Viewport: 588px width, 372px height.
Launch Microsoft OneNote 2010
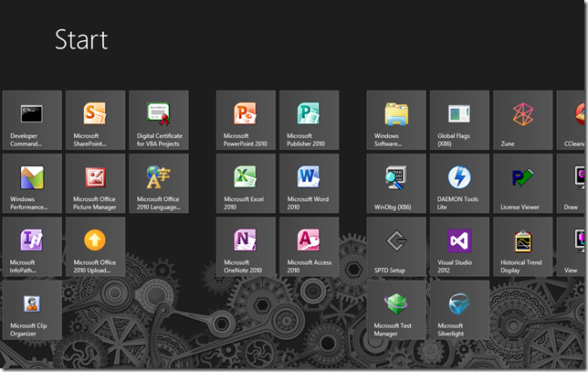[246, 247]
